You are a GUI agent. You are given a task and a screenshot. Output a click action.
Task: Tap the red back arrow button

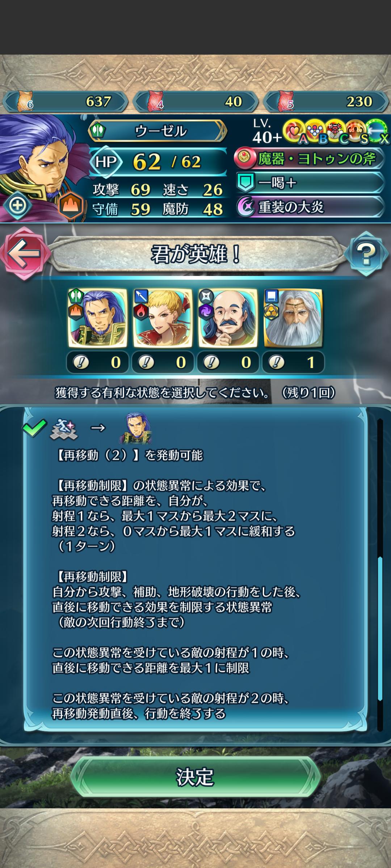[24, 254]
